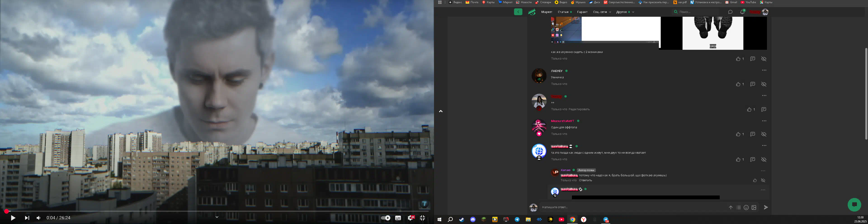Open the Яндекс bookmark
The height and width of the screenshot is (224, 868).
tap(455, 2)
